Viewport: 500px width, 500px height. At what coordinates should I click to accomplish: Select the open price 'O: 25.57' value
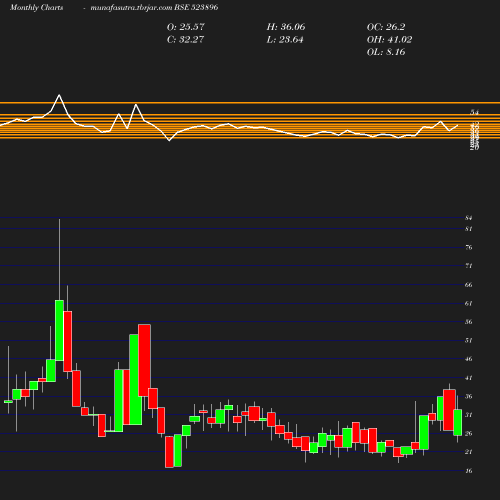point(186,27)
